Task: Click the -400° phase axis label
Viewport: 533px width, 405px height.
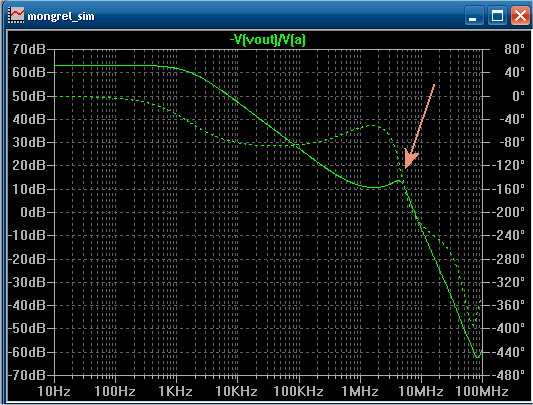Action: tap(508, 328)
